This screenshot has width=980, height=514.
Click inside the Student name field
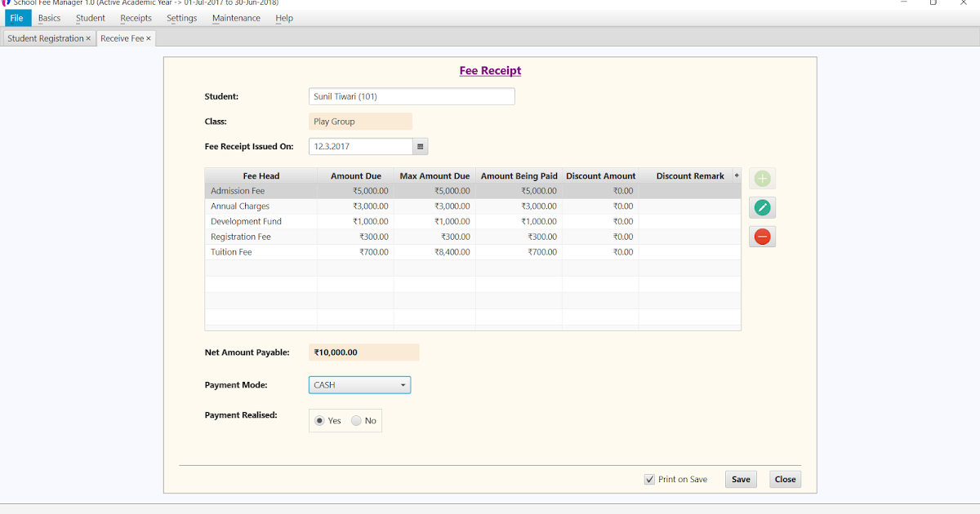coord(411,96)
